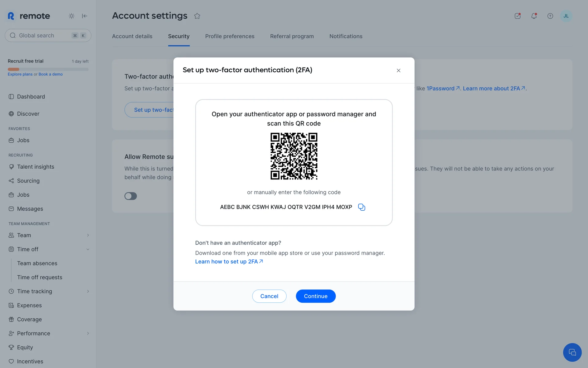This screenshot has height=368, width=588.
Task: Copy the manual 2FA code
Action: point(361,207)
